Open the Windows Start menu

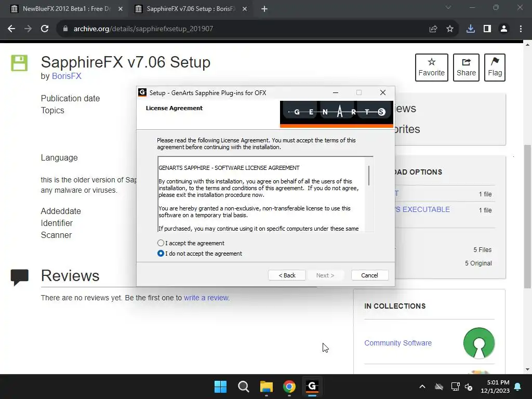click(220, 387)
